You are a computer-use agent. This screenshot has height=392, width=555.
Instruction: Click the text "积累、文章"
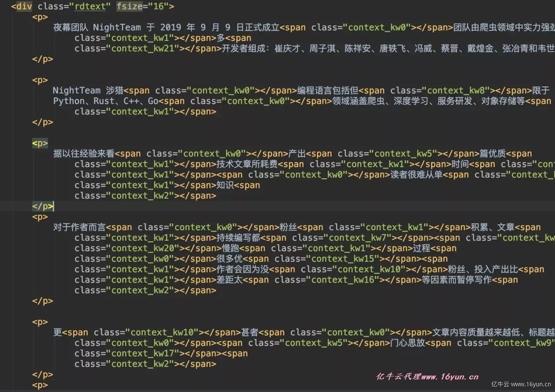coord(493,227)
